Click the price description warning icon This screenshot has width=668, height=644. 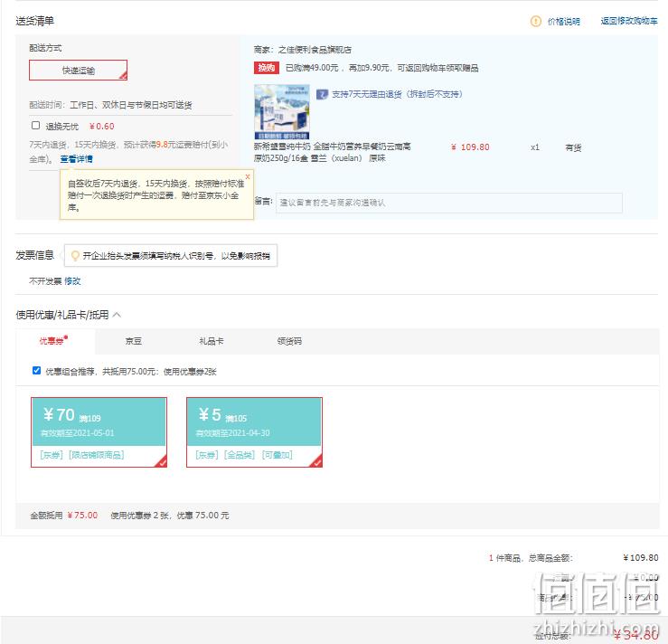click(535, 21)
